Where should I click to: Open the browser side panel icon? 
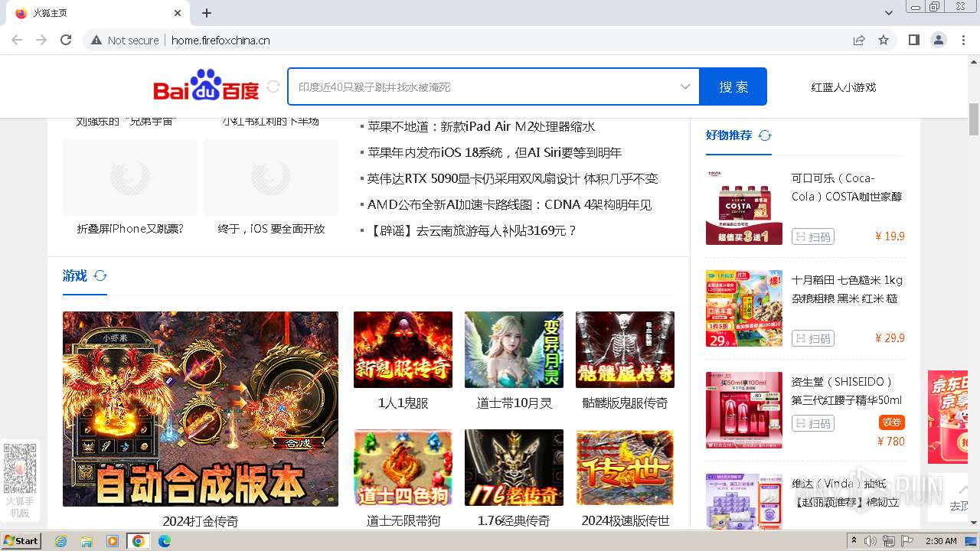913,41
